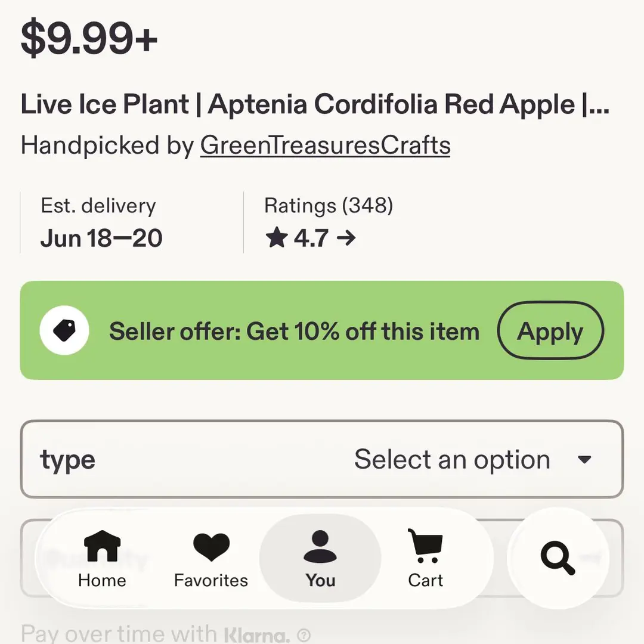Switch to the Cart tab label

point(425,580)
